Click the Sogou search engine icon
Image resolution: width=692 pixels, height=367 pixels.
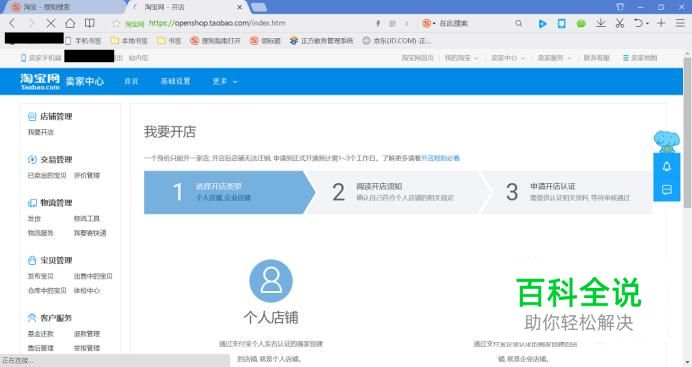426,23
